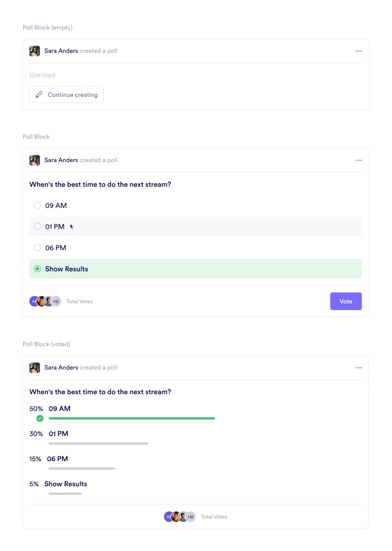Click the green 50% result bar for 09 AM
This screenshot has width=392, height=551.
click(x=132, y=418)
